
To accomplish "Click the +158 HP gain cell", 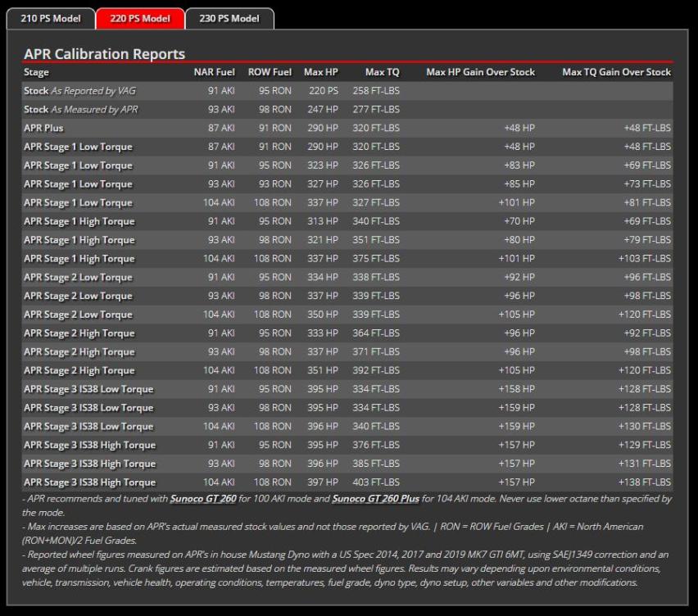I will (x=517, y=389).
